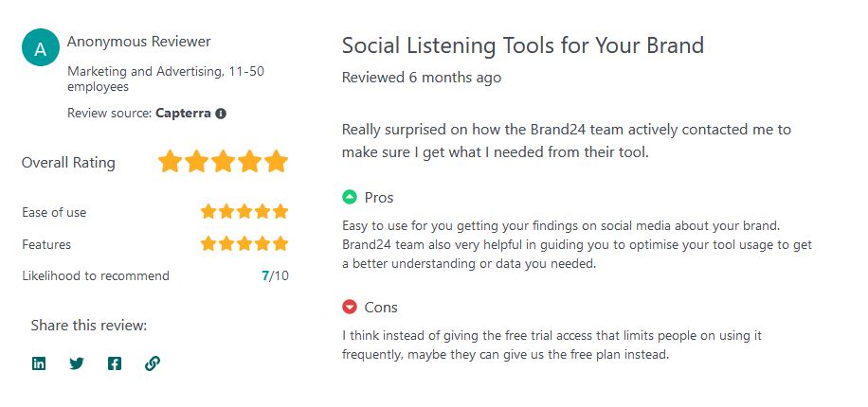Share review on LinkedIn icon

pyautogui.click(x=39, y=363)
